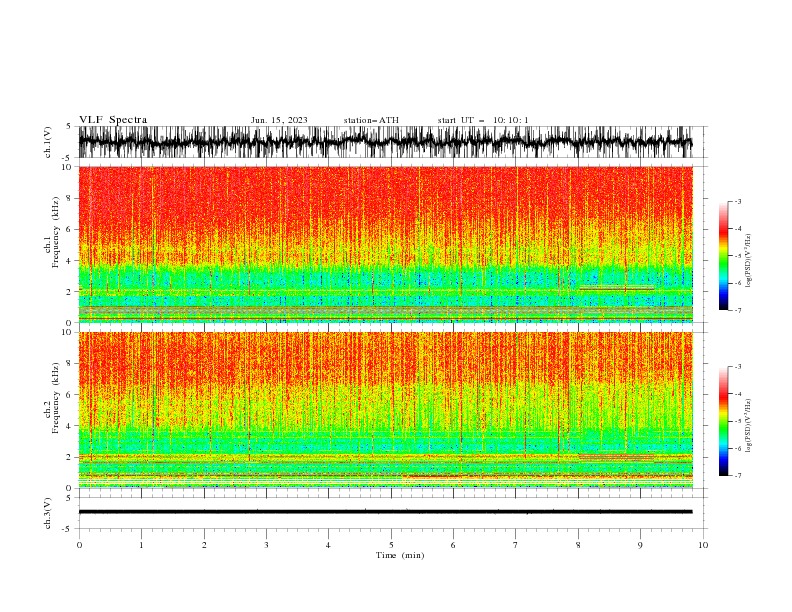
Task: Click the "-7" label on ch.1 color scale
Action: tap(737, 310)
